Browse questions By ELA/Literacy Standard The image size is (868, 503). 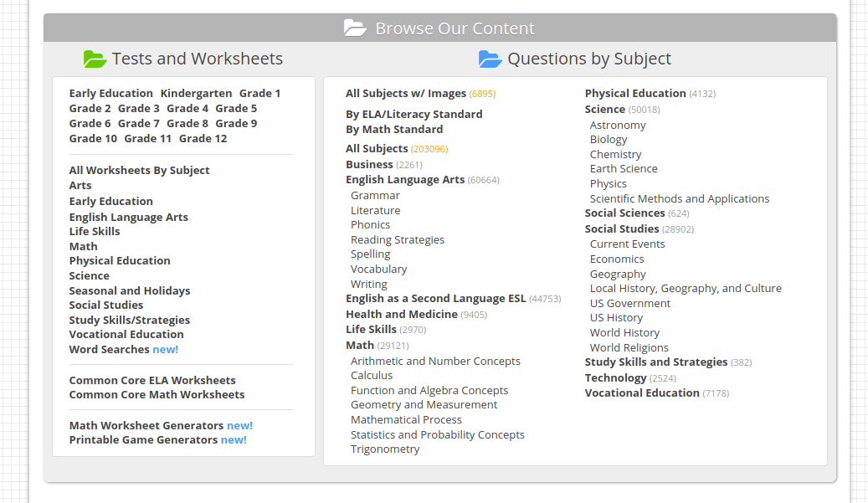413,115
